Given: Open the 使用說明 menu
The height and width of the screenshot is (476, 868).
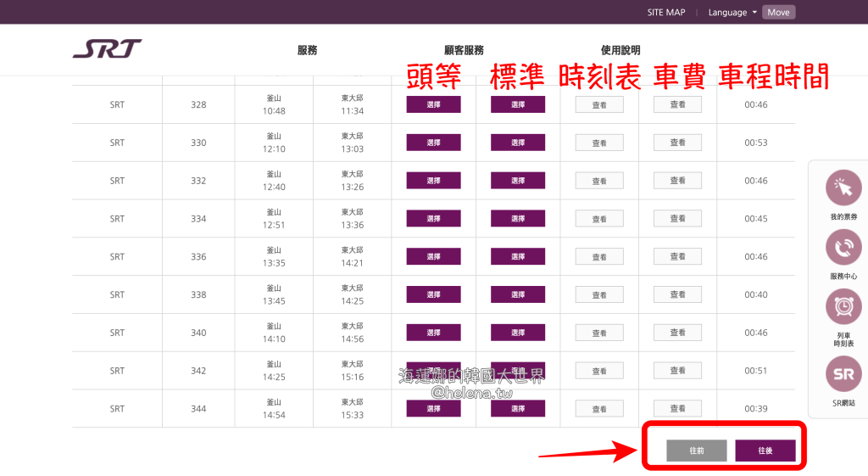Looking at the screenshot, I should tap(620, 50).
